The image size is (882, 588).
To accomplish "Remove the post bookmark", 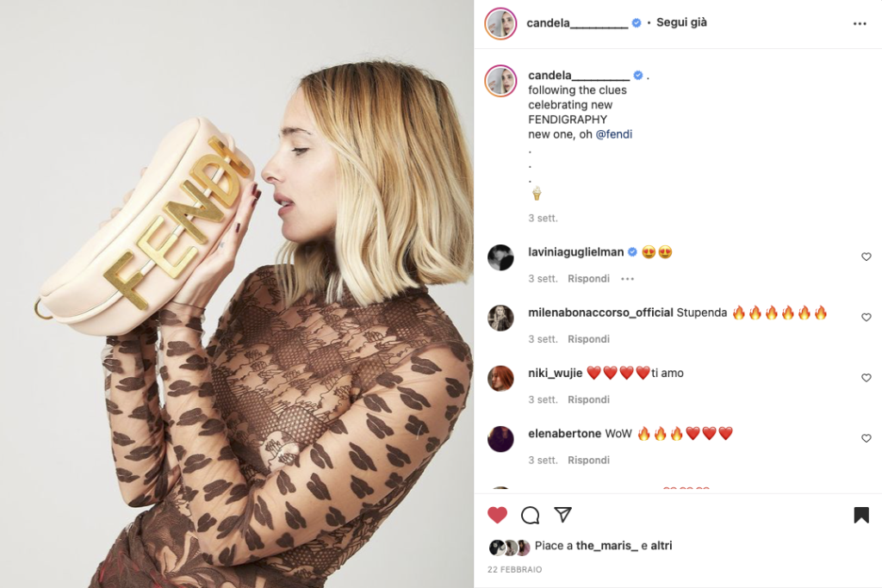I will (861, 515).
